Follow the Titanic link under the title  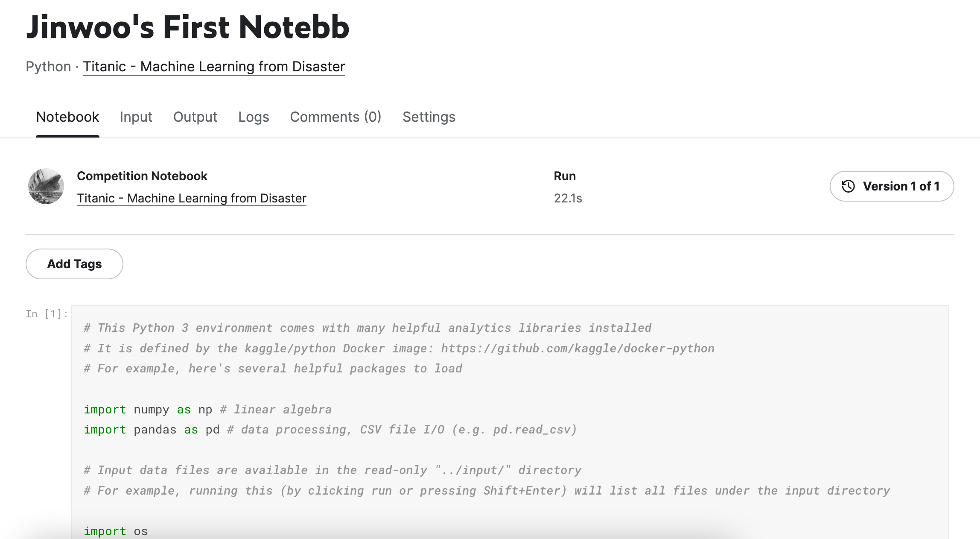(x=214, y=67)
